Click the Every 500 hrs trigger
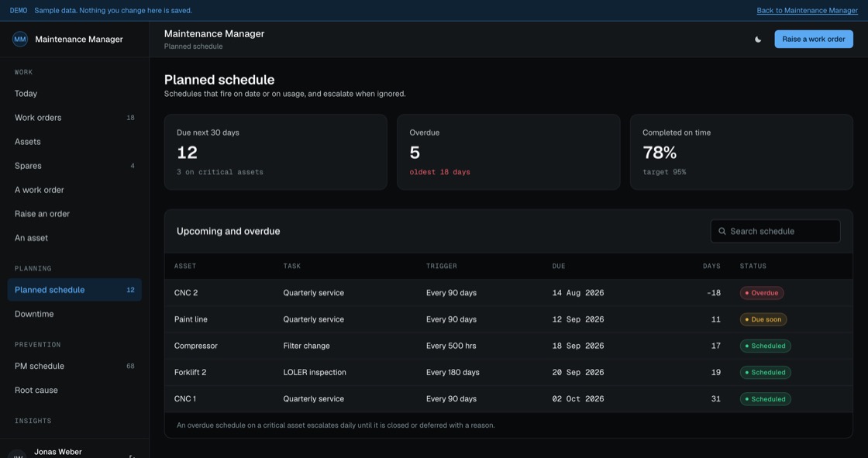This screenshot has height=458, width=868. tap(451, 346)
